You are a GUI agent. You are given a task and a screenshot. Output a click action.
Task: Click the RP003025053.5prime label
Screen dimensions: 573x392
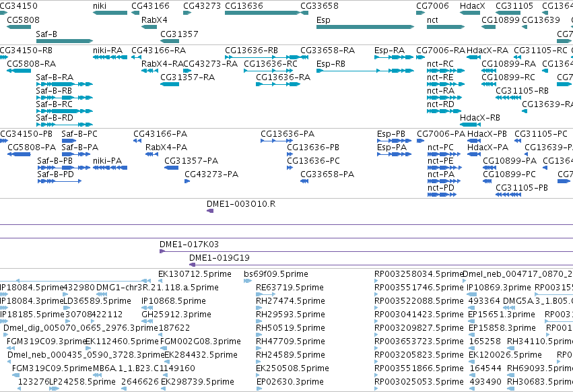click(x=419, y=382)
